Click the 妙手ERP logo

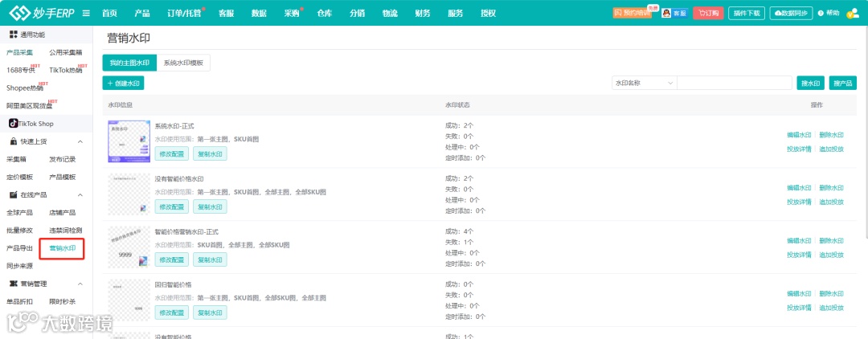(41, 13)
